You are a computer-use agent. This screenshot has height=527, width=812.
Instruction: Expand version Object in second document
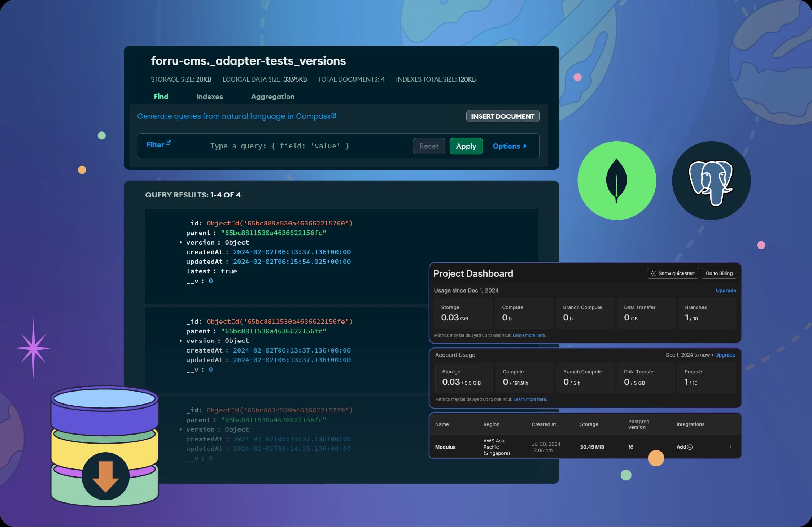coord(180,341)
